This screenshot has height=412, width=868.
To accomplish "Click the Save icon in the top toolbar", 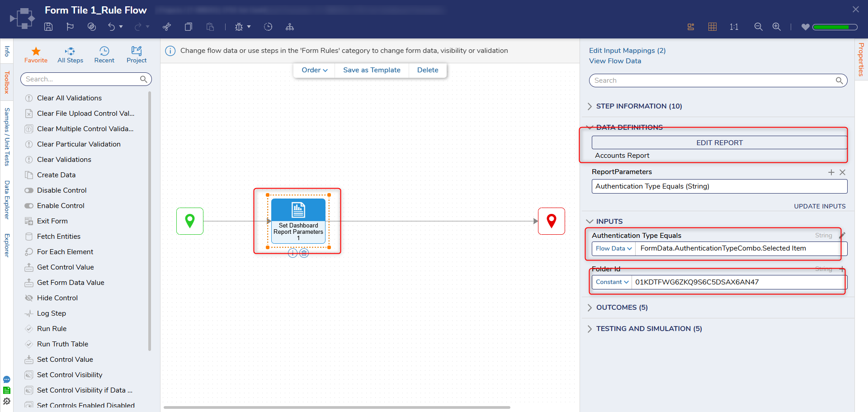I will tap(48, 27).
